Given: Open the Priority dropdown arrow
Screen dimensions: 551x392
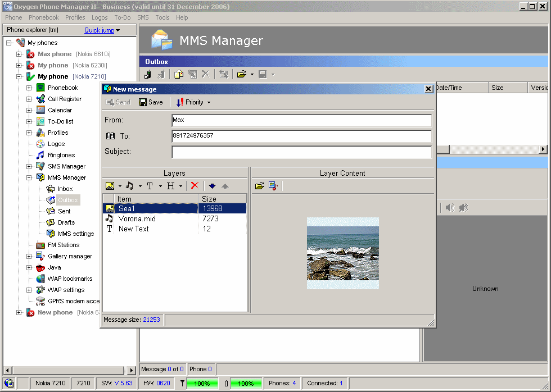Looking at the screenshot, I should click(209, 102).
